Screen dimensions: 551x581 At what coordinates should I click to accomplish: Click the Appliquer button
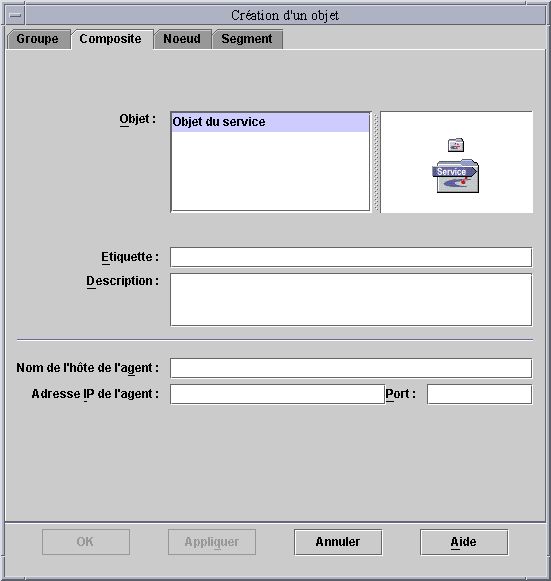(212, 542)
